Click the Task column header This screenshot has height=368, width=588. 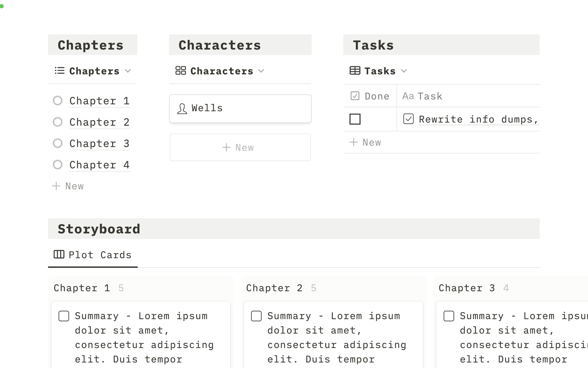pyautogui.click(x=430, y=96)
